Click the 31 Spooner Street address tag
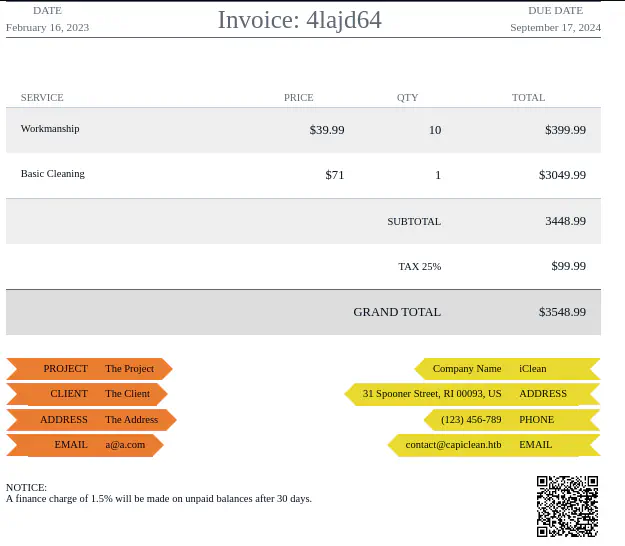The image size is (625, 546). pyautogui.click(x=432, y=394)
